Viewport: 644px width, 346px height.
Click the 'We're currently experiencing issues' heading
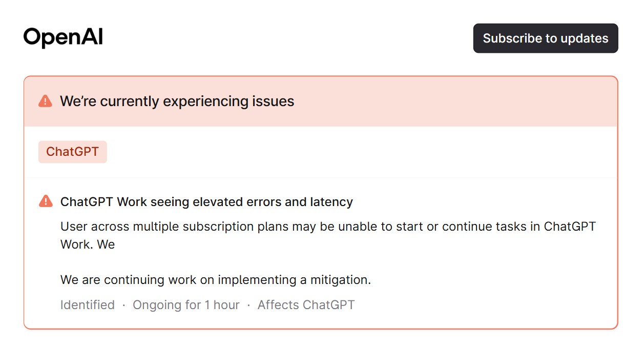pyautogui.click(x=177, y=101)
